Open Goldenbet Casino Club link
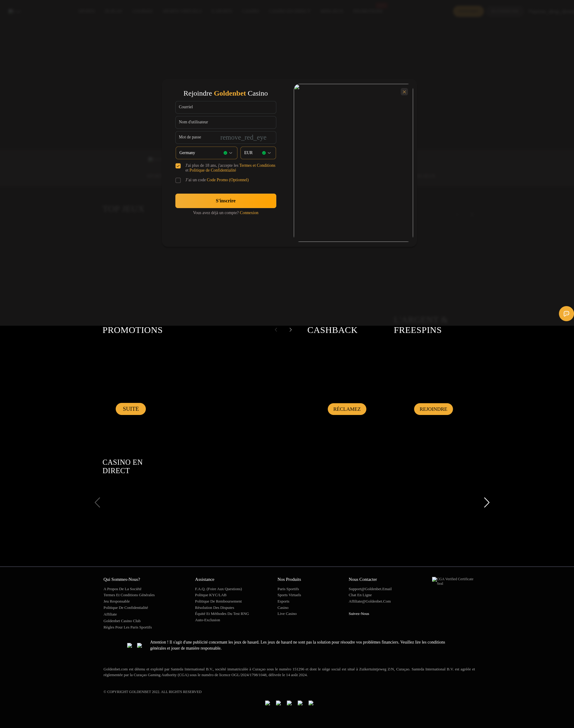The width and height of the screenshot is (574, 728). [x=122, y=621]
